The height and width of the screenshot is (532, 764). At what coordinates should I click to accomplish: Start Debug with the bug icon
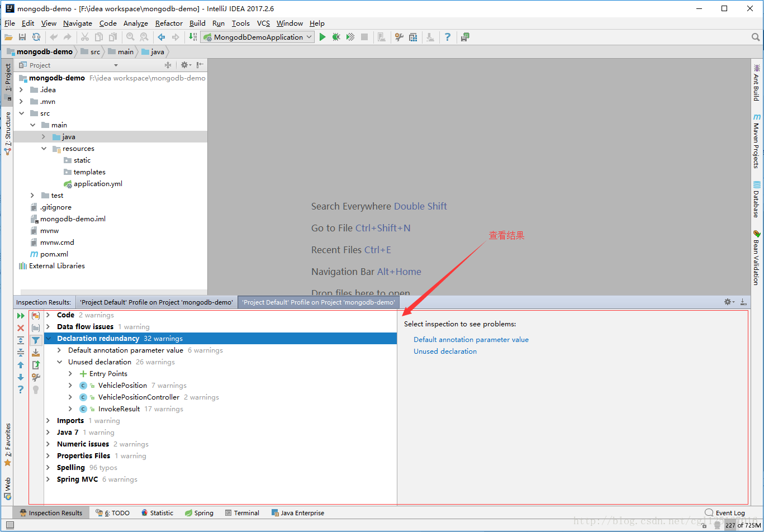[336, 37]
